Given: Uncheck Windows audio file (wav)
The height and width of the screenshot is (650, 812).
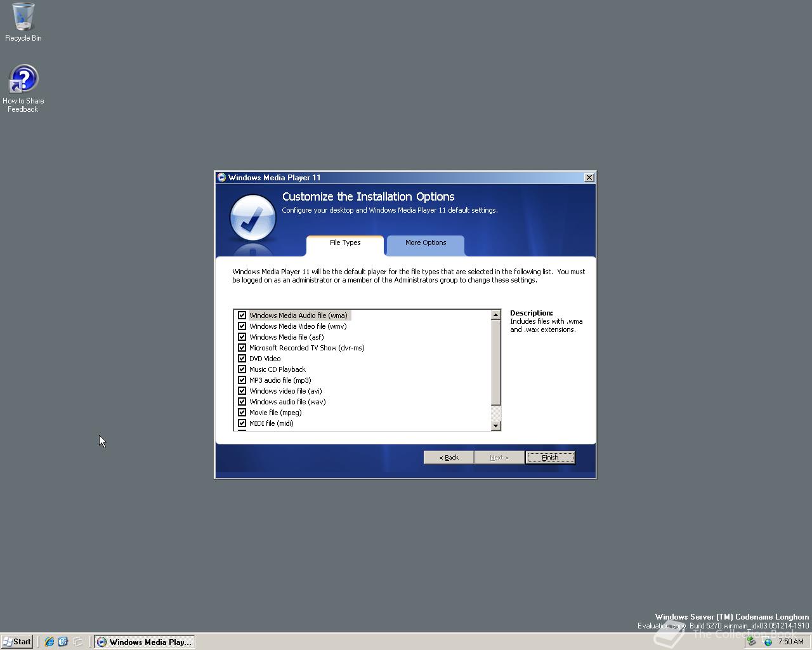Looking at the screenshot, I should (242, 402).
